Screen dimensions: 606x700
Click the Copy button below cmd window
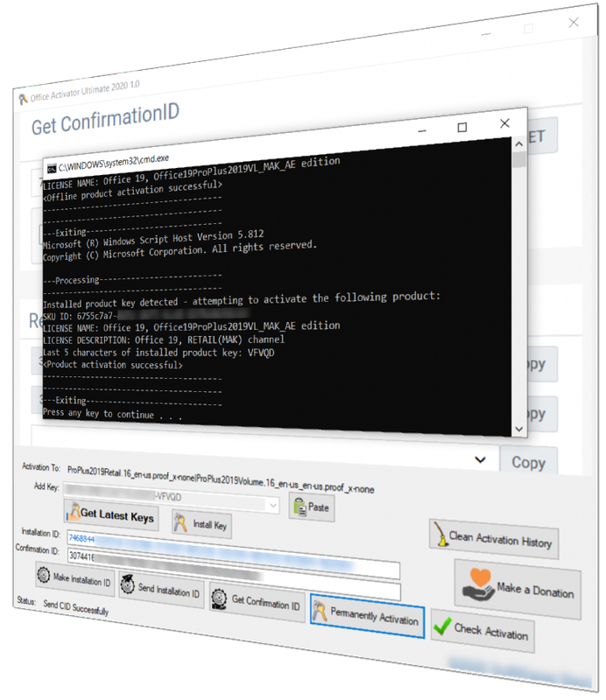coord(529,462)
